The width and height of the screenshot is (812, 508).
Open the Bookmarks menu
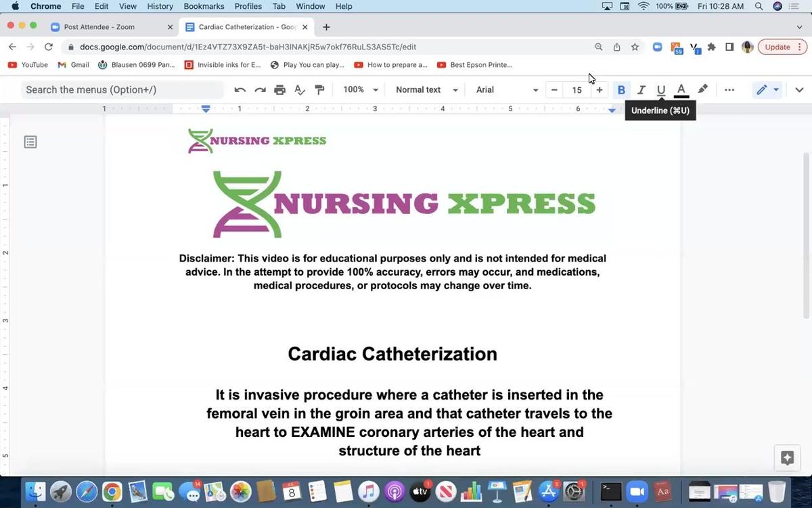pos(204,6)
